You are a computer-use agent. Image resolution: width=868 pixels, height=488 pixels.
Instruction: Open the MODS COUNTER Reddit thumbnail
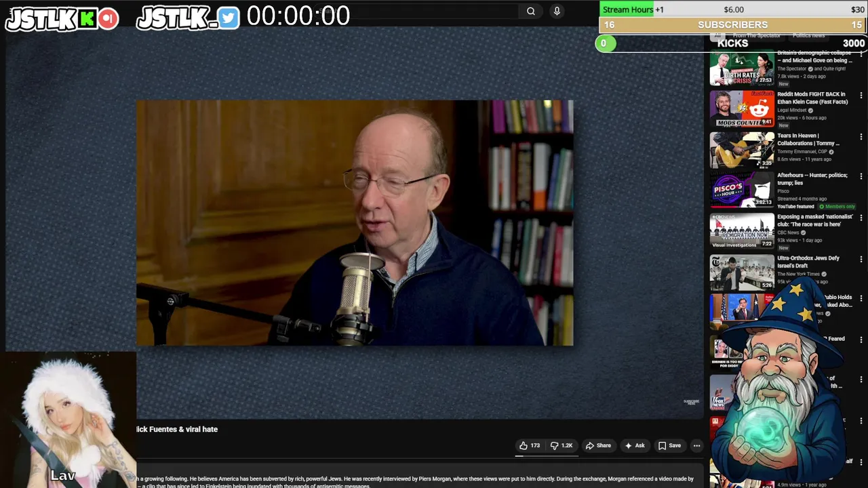pos(742,108)
